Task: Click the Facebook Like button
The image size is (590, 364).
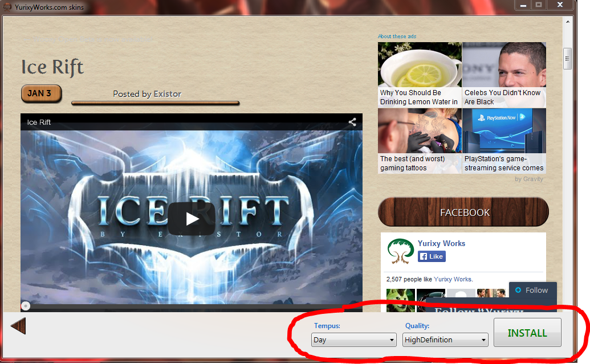Action: coord(432,256)
